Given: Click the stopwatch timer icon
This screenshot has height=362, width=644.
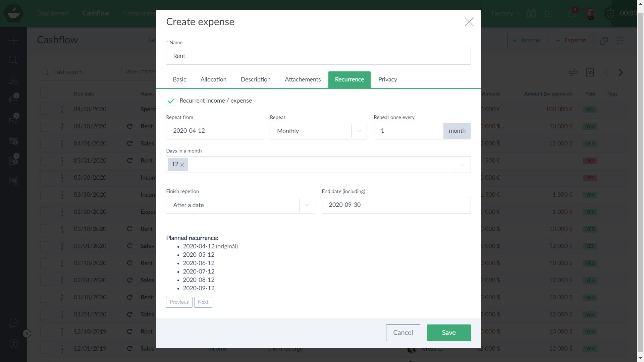Looking at the screenshot, I should 610,13.
